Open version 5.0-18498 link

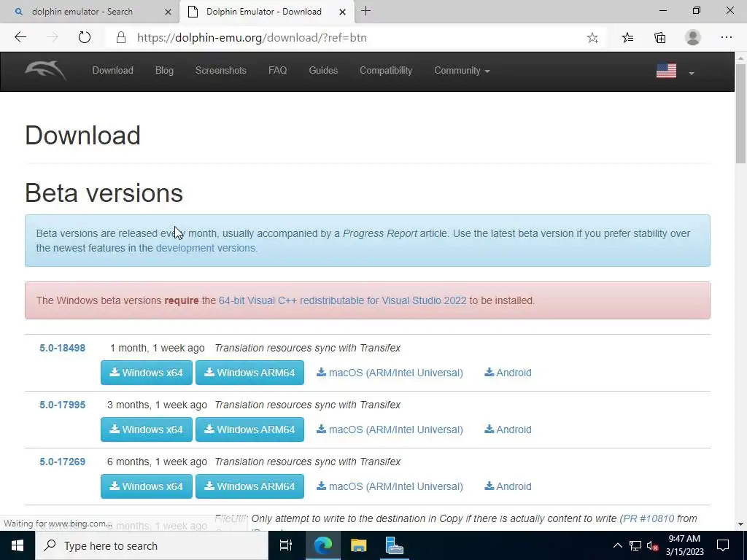pos(63,348)
